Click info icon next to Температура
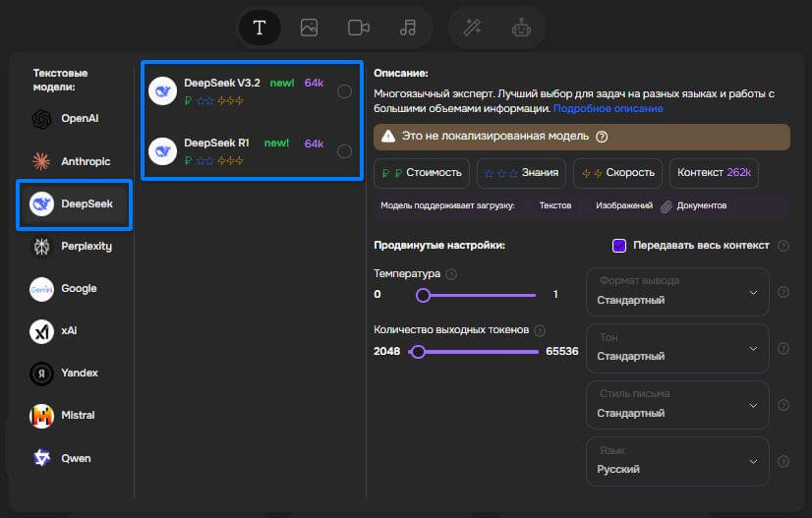 [451, 274]
